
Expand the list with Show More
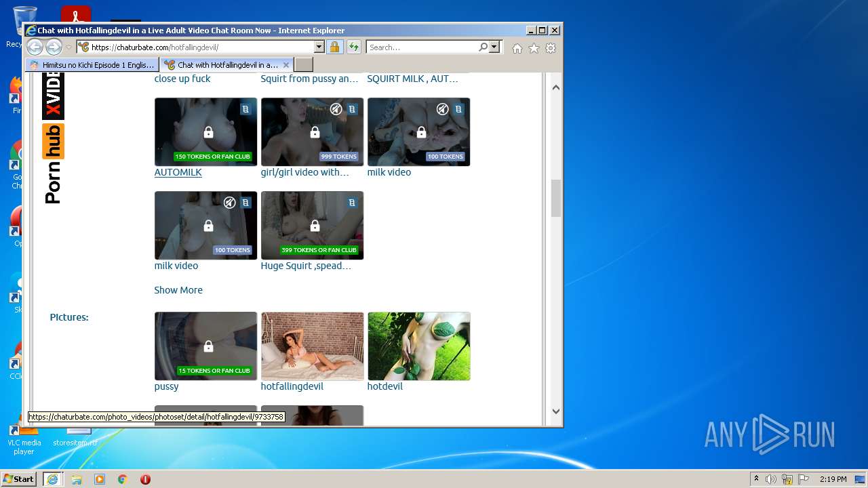178,290
